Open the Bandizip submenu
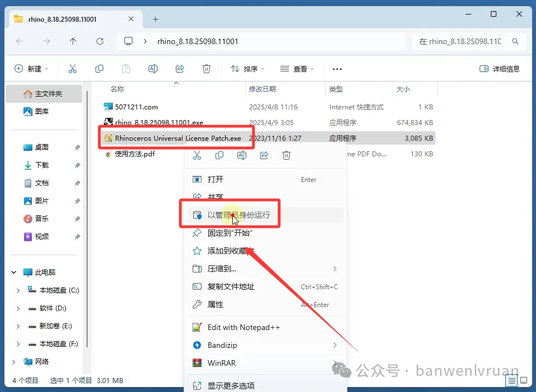 (266, 345)
